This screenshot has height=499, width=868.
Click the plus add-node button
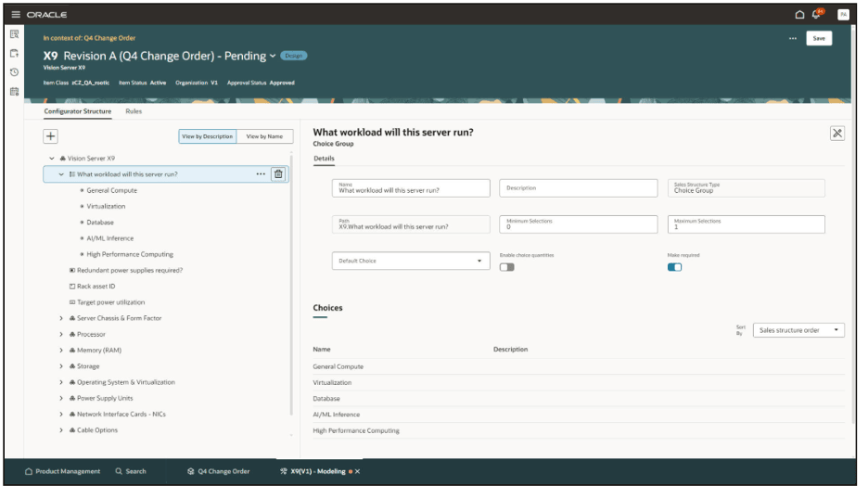coord(50,136)
